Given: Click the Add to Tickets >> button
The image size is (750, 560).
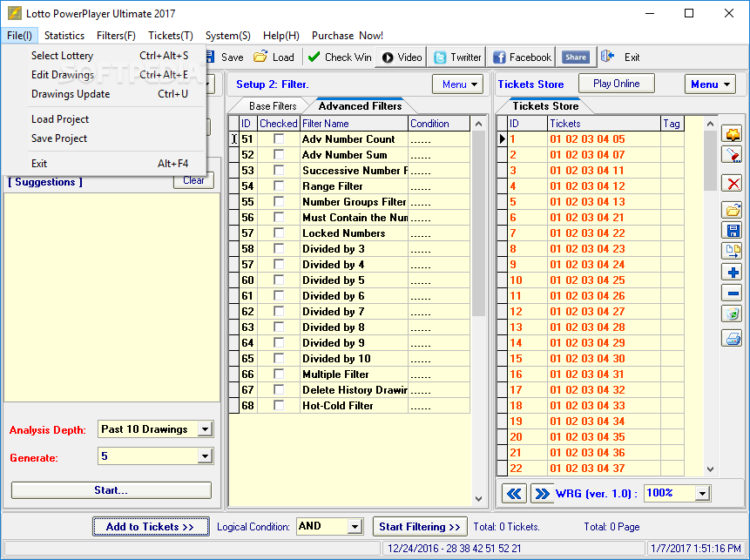Looking at the screenshot, I should pyautogui.click(x=151, y=527).
